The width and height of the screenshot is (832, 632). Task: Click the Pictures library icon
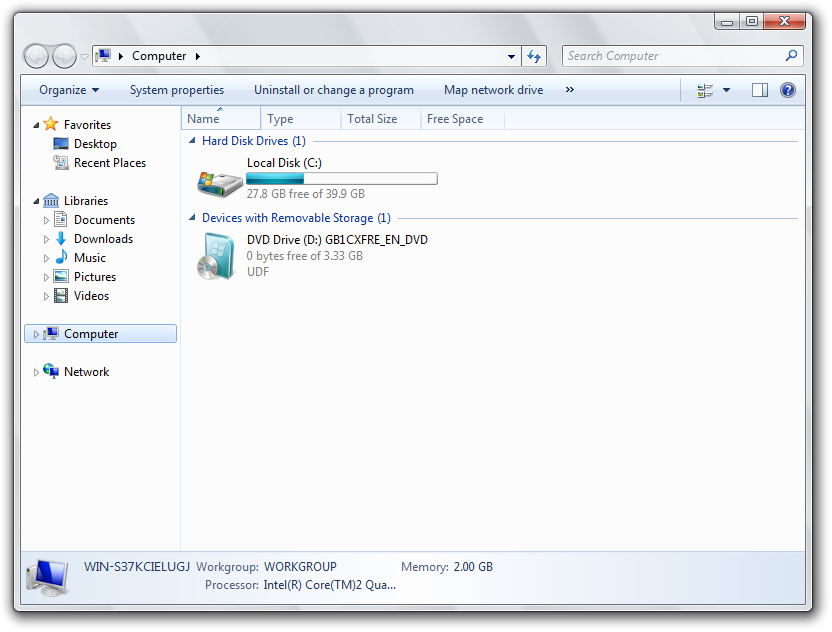[x=61, y=276]
